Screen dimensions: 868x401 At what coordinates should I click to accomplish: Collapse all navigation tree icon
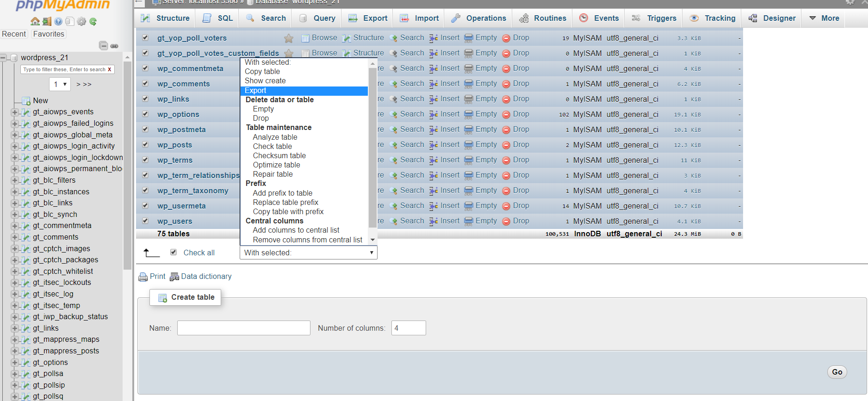(104, 45)
